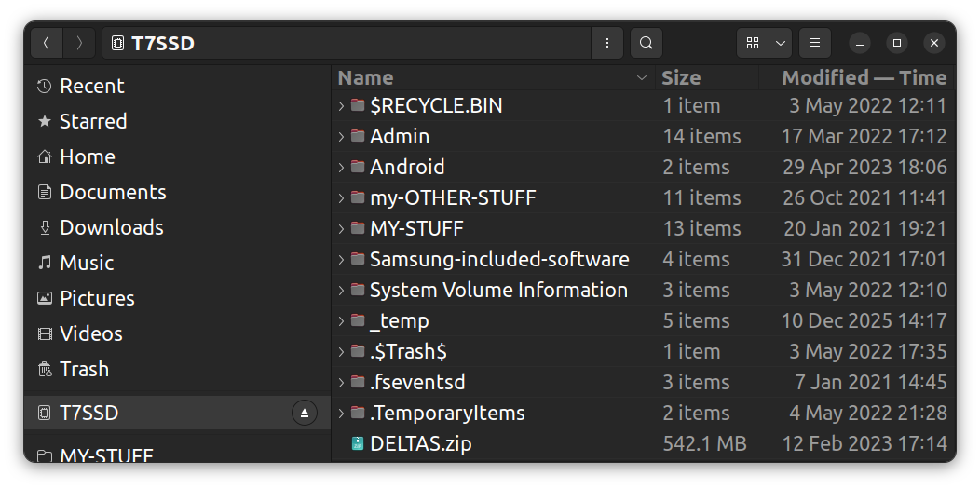Image resolution: width=980 pixels, height=489 pixels.
Task: Open Starred in the sidebar
Action: pyautogui.click(x=92, y=121)
